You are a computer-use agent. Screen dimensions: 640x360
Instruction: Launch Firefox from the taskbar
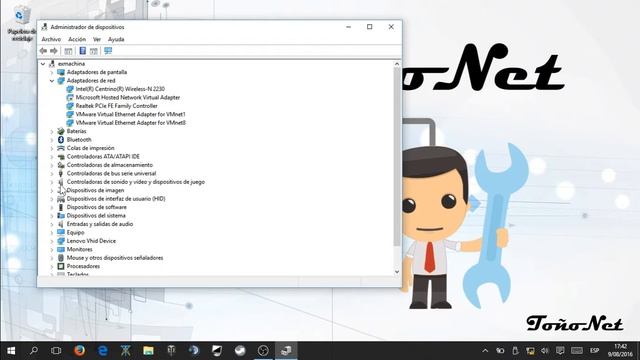[80, 351]
